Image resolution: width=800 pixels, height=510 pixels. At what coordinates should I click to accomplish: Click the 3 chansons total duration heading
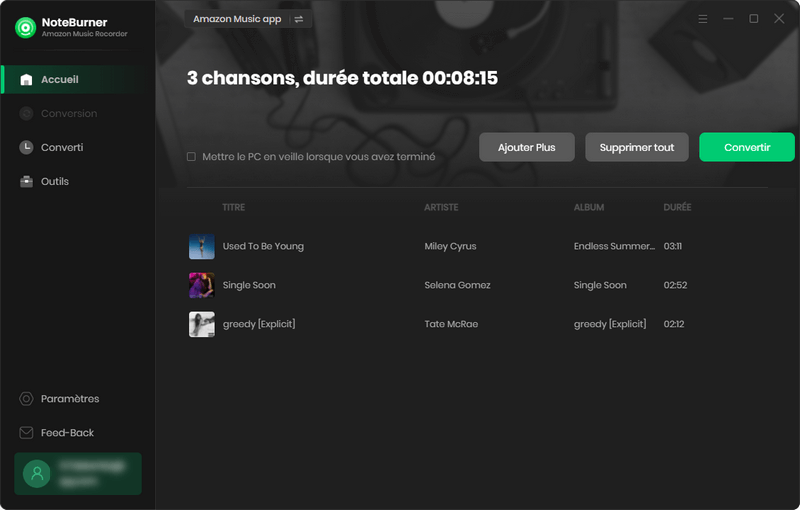coord(342,78)
